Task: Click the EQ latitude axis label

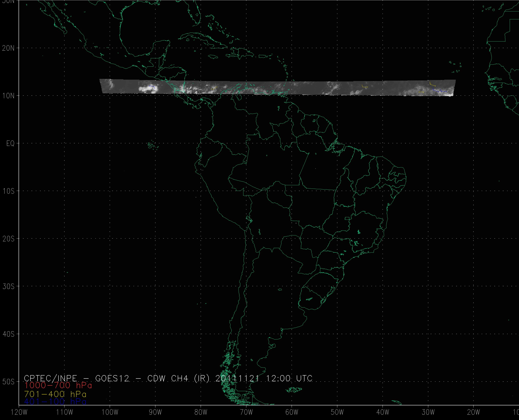Action: (x=10, y=143)
